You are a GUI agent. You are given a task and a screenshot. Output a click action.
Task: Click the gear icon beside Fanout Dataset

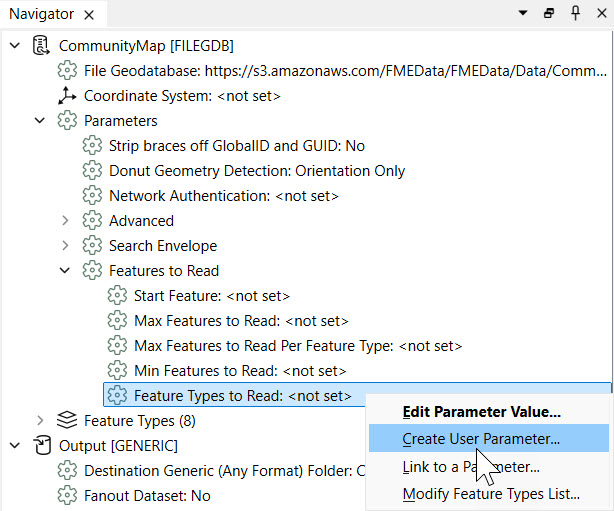pyautogui.click(x=67, y=496)
